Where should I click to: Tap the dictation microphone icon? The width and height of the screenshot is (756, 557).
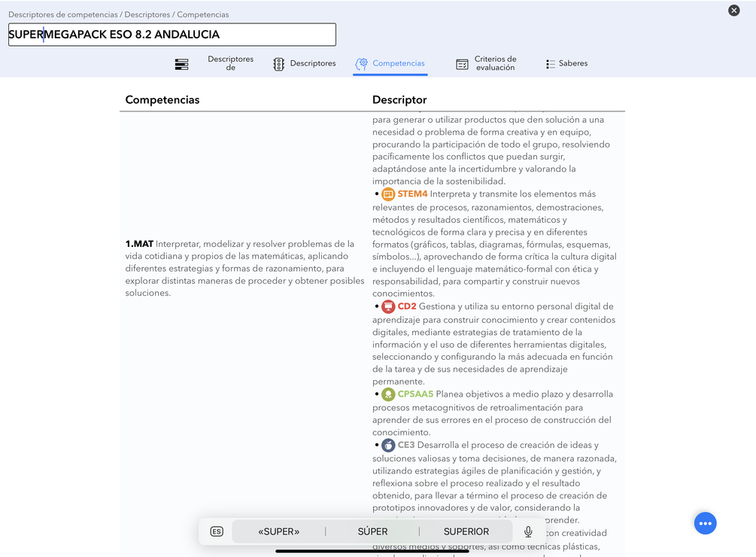[x=528, y=531]
